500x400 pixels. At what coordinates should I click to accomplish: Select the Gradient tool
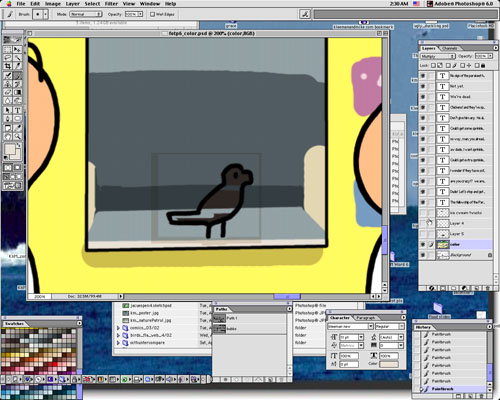(x=17, y=92)
